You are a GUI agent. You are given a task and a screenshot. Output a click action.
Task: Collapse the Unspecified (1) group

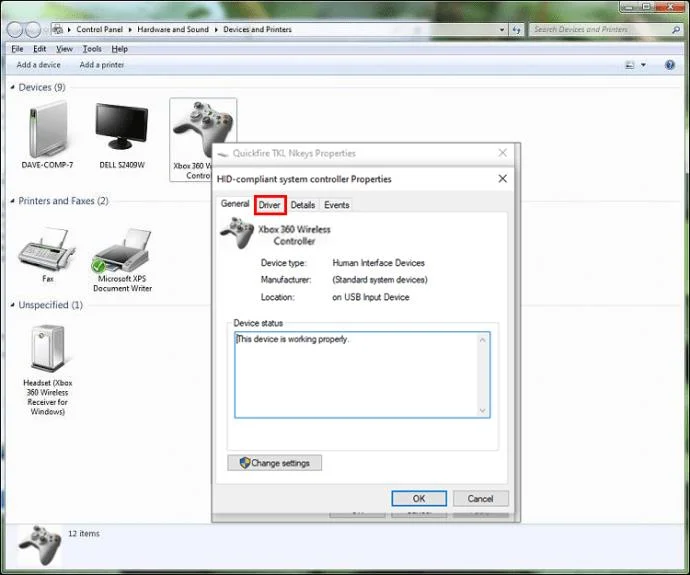(x=12, y=305)
